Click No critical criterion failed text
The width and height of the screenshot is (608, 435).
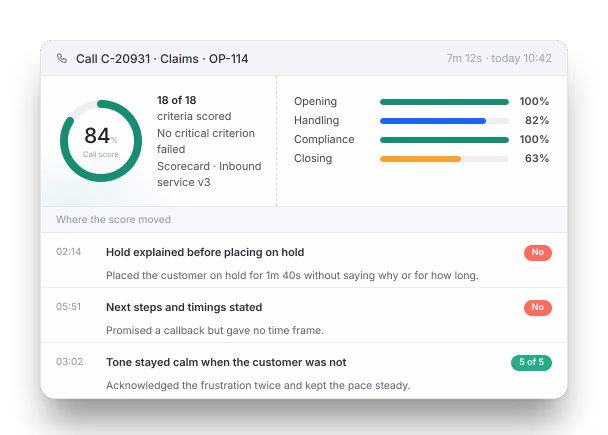pos(206,141)
